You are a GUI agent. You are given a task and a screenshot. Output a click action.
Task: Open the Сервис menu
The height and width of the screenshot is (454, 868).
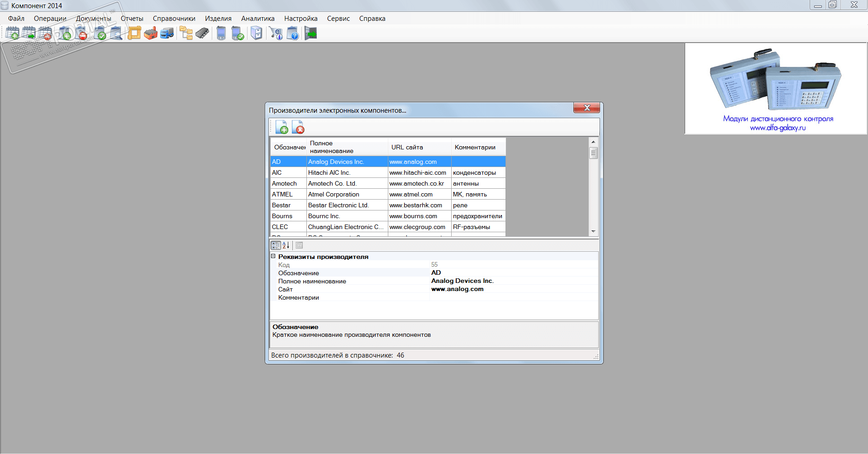pyautogui.click(x=339, y=19)
